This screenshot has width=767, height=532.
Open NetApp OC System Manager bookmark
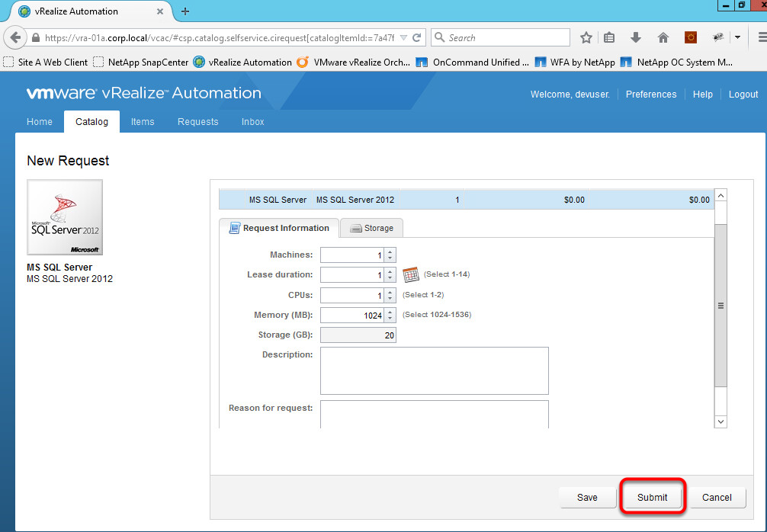[676, 62]
